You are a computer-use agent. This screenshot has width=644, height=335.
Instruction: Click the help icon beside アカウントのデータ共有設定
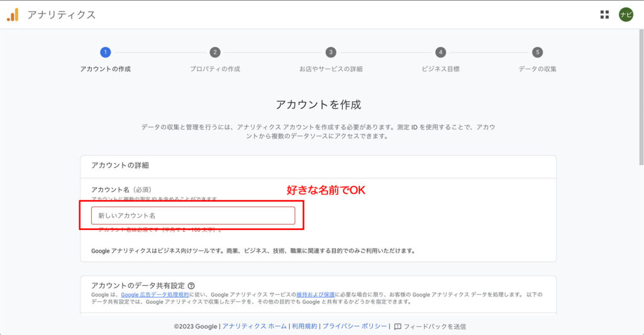coord(191,286)
